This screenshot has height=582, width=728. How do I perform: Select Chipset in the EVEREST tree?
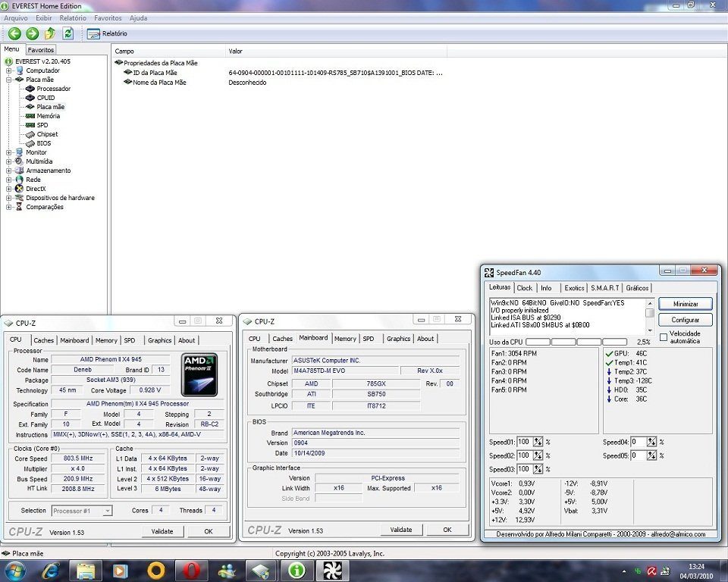47,134
